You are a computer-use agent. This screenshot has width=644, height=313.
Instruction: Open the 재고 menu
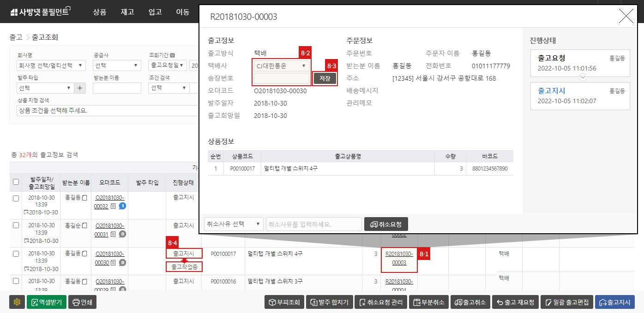point(127,12)
